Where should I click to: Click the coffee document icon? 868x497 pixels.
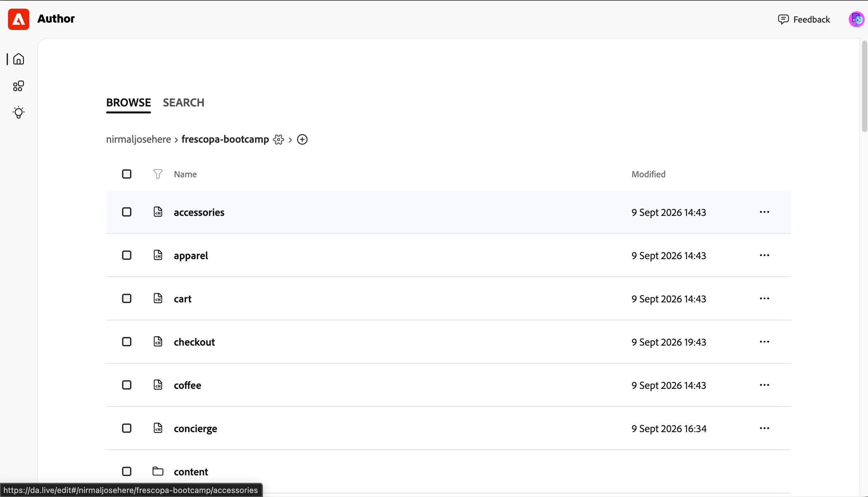[x=158, y=385]
